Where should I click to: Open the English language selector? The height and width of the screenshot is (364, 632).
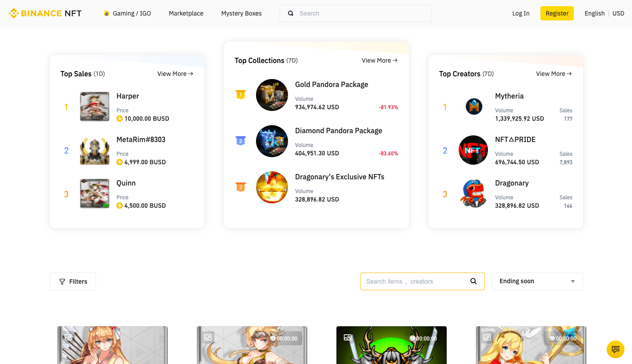594,13
